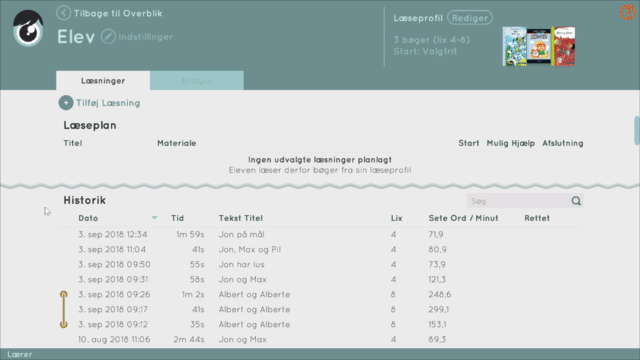Screen dimensions: 640x360
Task: Click the Rediger button for Læseprofil
Action: (x=470, y=18)
